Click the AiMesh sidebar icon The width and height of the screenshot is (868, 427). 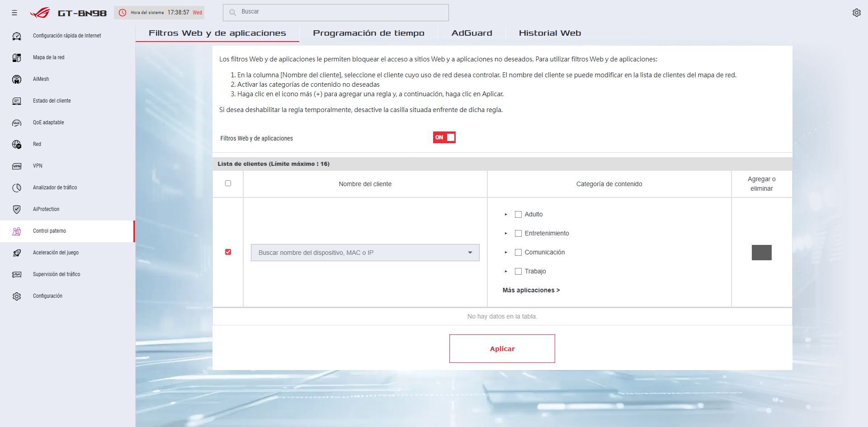[x=17, y=79]
